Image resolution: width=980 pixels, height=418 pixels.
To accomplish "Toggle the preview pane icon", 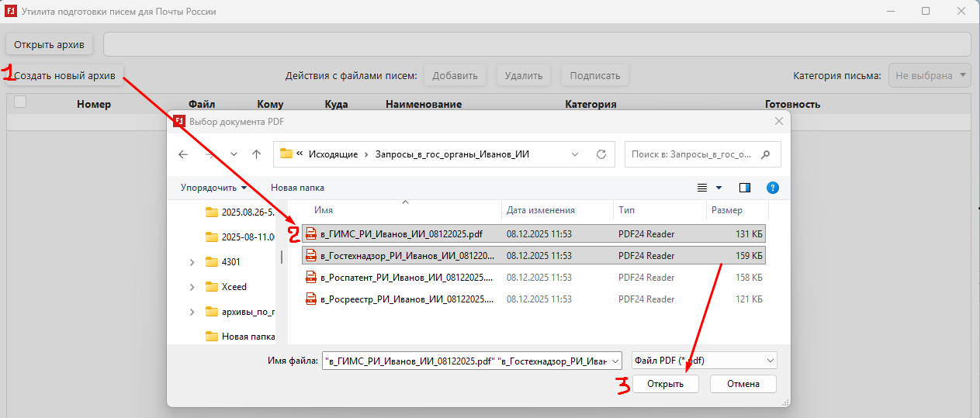I will click(x=745, y=188).
